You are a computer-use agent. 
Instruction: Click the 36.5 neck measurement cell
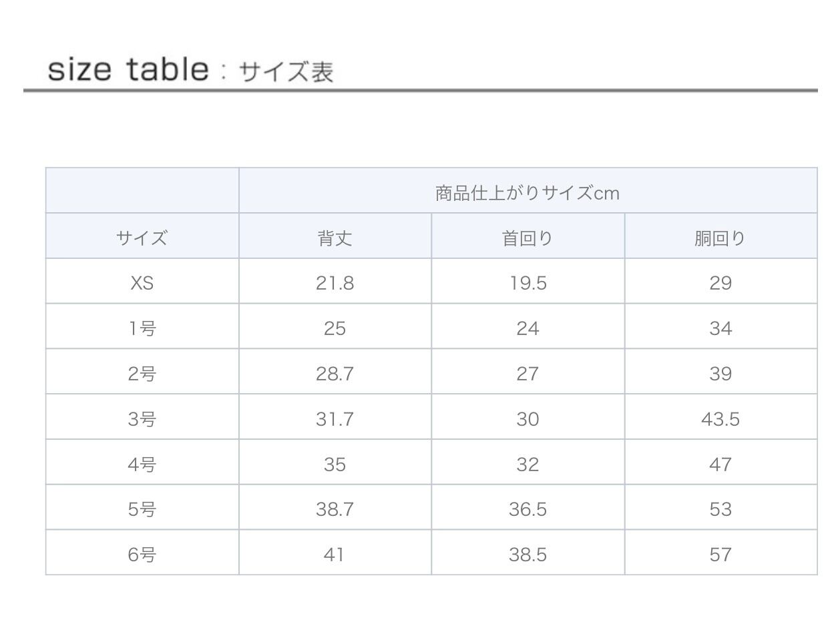[528, 509]
